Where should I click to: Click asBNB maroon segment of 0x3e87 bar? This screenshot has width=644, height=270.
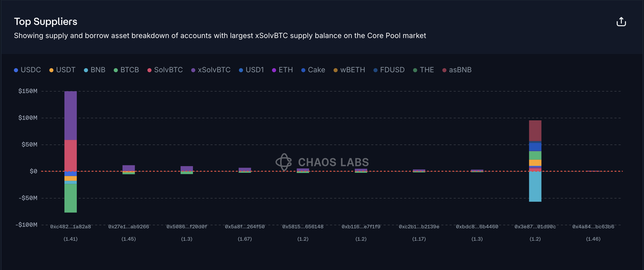pyautogui.click(x=535, y=131)
